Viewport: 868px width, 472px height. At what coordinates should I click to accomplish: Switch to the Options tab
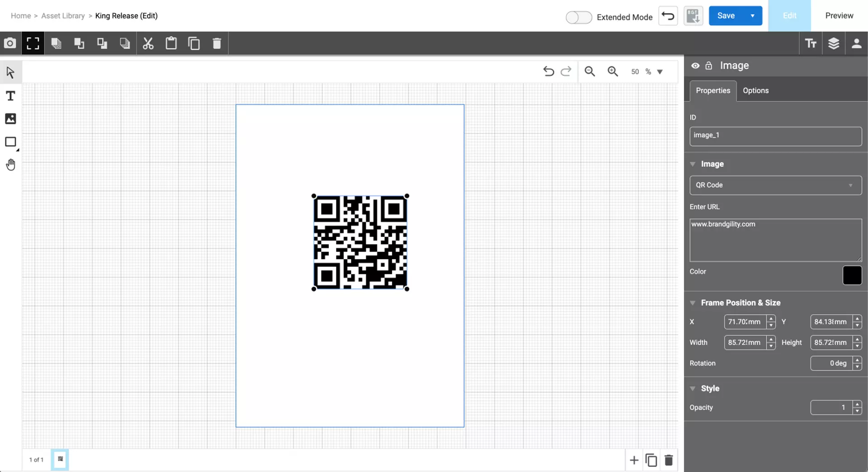[x=755, y=91]
